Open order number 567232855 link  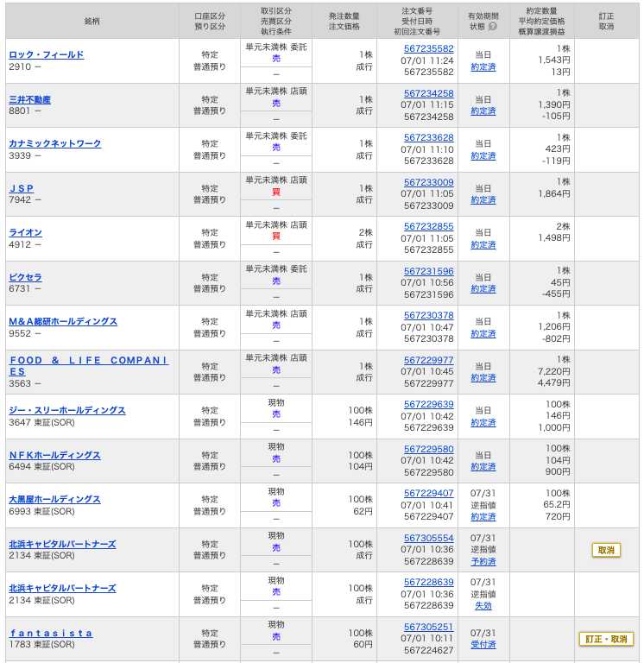[x=428, y=226]
